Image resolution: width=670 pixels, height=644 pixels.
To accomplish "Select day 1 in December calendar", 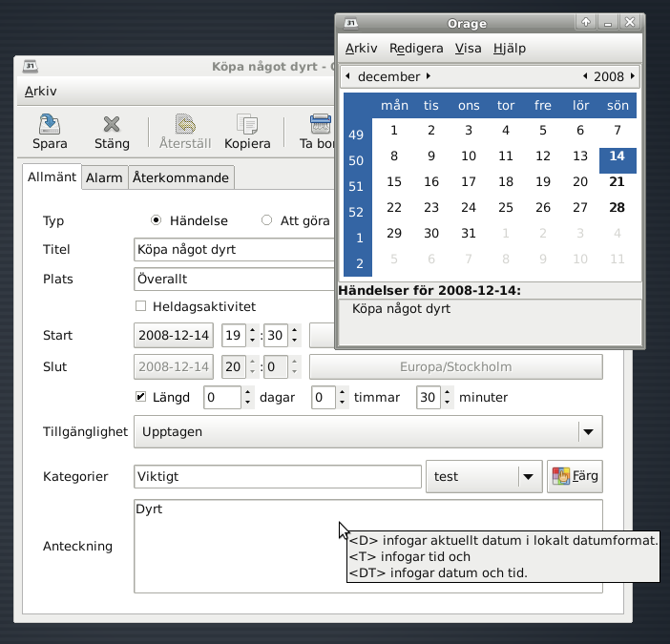I will (x=394, y=131).
